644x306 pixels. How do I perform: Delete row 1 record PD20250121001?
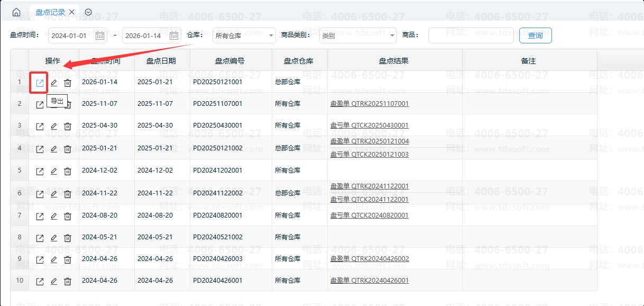(68, 83)
